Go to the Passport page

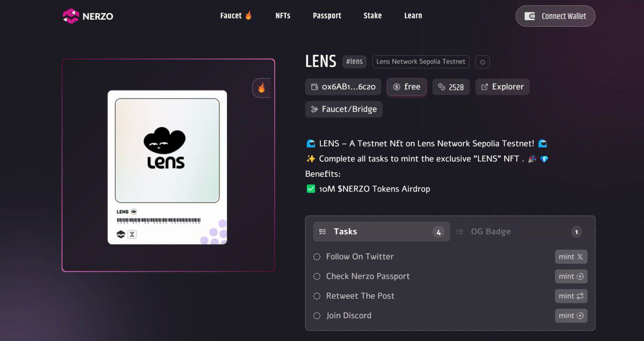click(327, 16)
